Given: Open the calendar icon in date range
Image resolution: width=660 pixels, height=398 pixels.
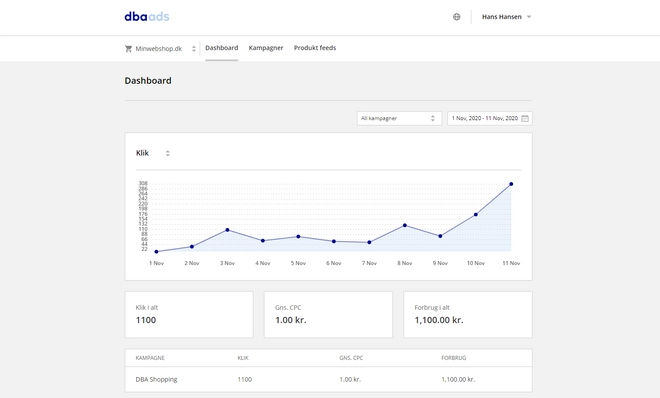Looking at the screenshot, I should click(x=525, y=118).
